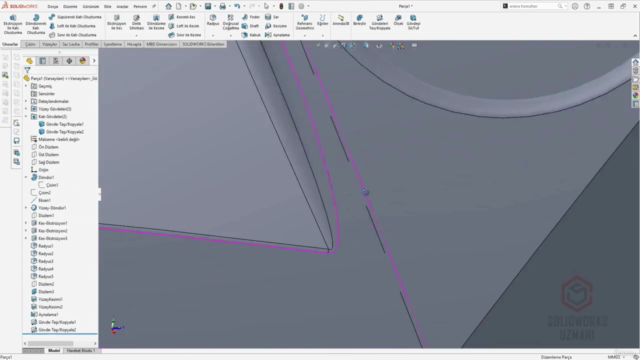640x360 pixels.
Task: Open the PropertyManager panel tab
Action: [x=42, y=61]
